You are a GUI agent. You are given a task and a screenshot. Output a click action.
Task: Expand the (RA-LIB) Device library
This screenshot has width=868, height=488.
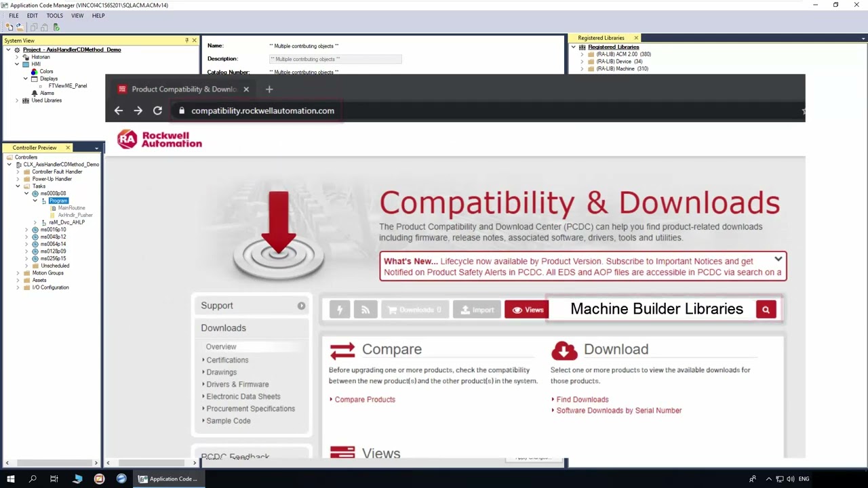582,62
